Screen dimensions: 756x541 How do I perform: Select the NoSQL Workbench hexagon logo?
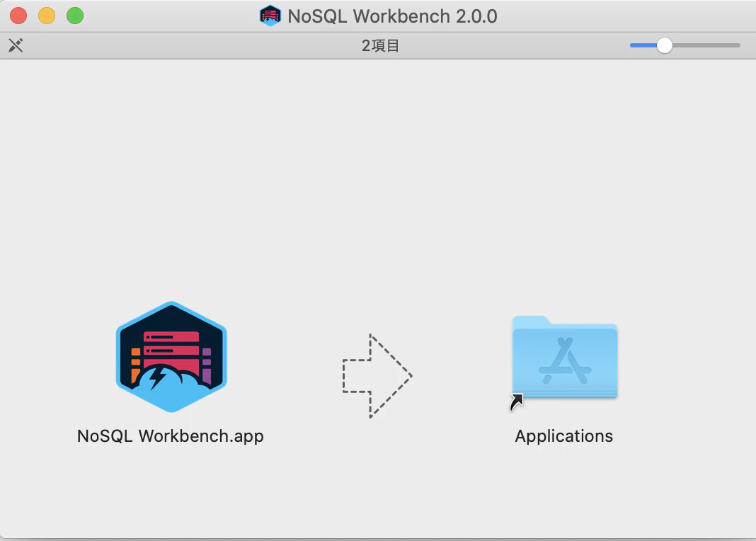pos(170,358)
